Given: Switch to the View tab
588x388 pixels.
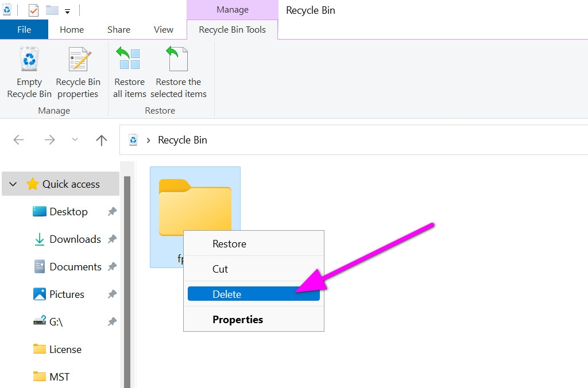Looking at the screenshot, I should tap(163, 29).
